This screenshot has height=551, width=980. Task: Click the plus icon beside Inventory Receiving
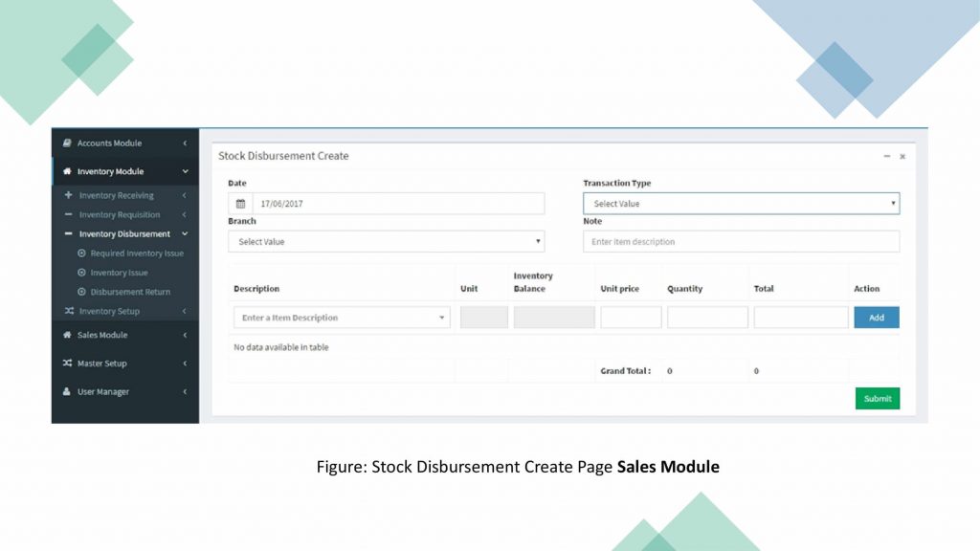coord(68,196)
